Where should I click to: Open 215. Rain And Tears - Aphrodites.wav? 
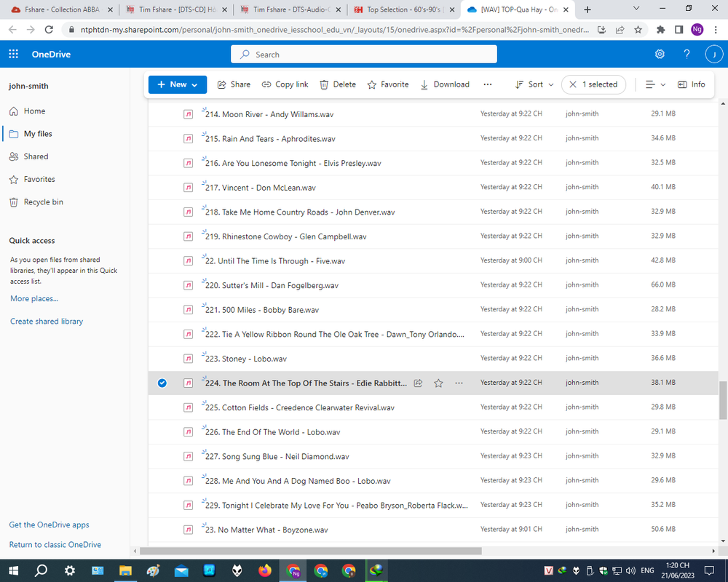(270, 139)
